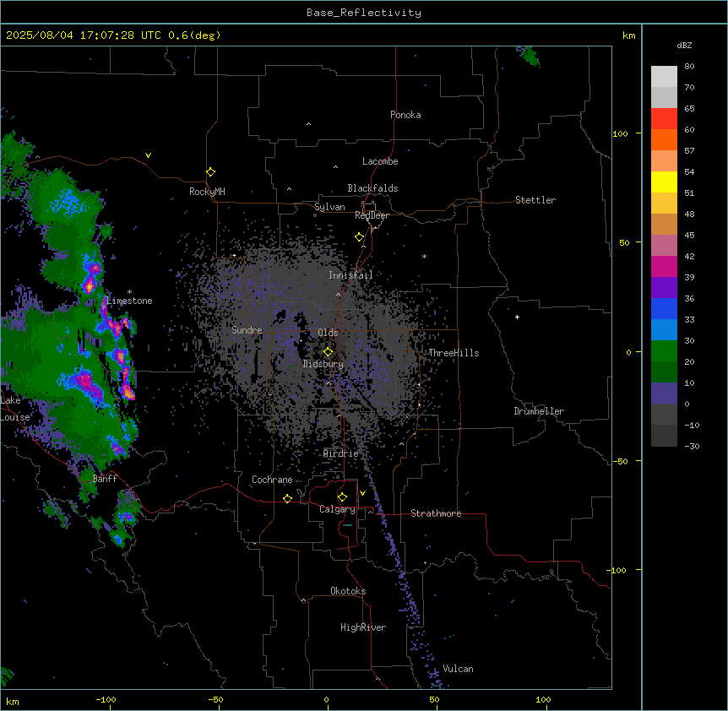Click the Sylvan label
This screenshot has width=728, height=711.
point(329,207)
